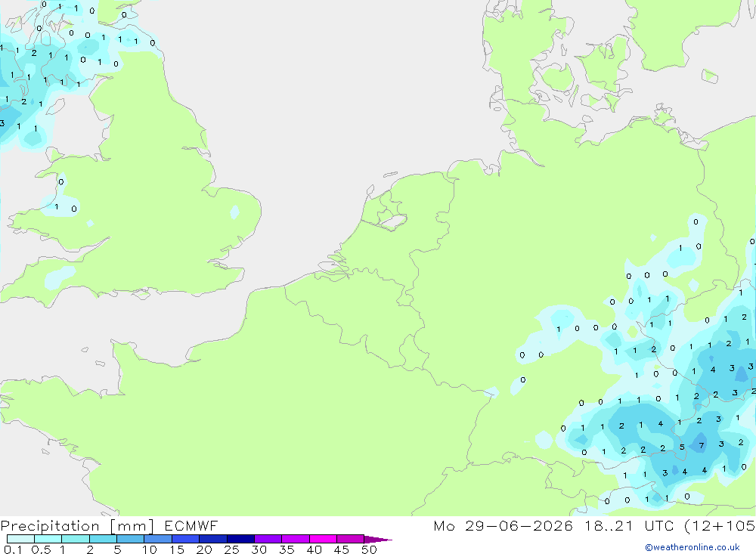Select the 1–2 mm legend color box
Screen dimensions: 756x554
pyautogui.click(x=75, y=539)
